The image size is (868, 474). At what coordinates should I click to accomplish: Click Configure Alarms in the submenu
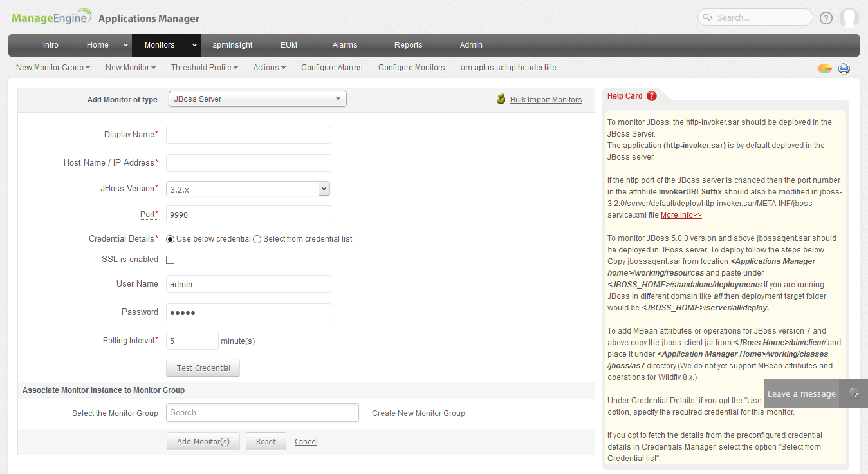pyautogui.click(x=332, y=67)
